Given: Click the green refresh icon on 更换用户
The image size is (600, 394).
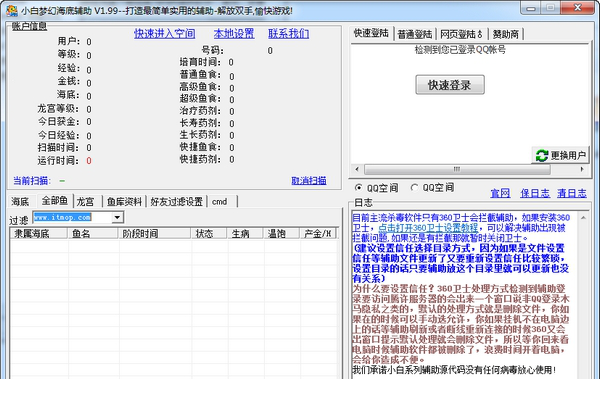Looking at the screenshot, I should (542, 155).
